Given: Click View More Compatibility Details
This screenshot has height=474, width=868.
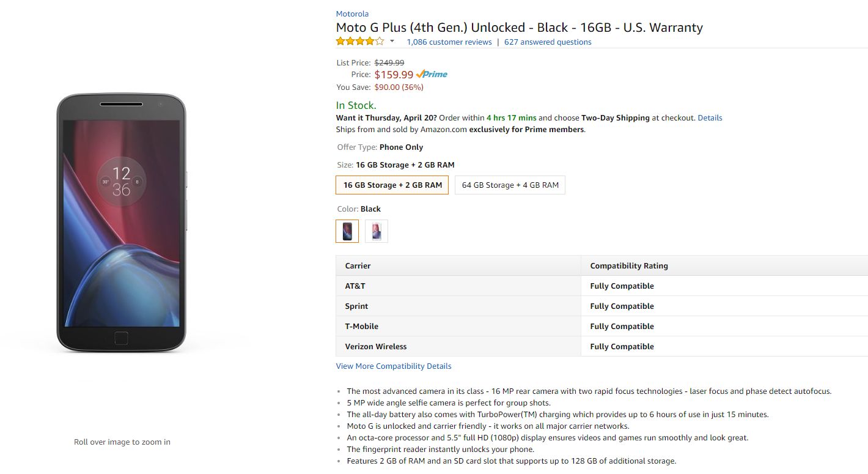Looking at the screenshot, I should click(394, 366).
